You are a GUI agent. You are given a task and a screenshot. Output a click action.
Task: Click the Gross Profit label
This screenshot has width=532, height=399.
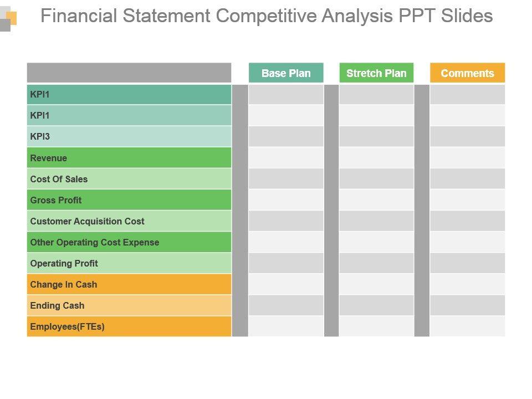tap(129, 200)
